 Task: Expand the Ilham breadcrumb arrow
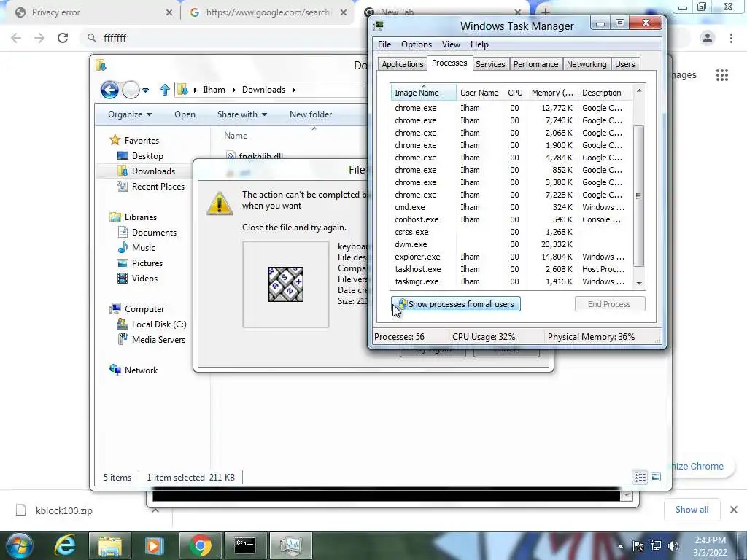234,90
